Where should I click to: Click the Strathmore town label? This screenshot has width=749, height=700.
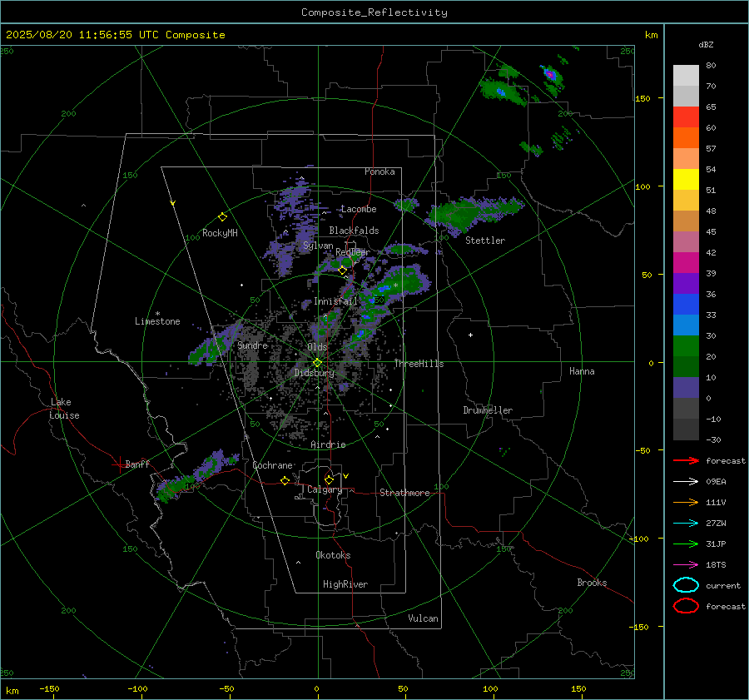pyautogui.click(x=404, y=493)
